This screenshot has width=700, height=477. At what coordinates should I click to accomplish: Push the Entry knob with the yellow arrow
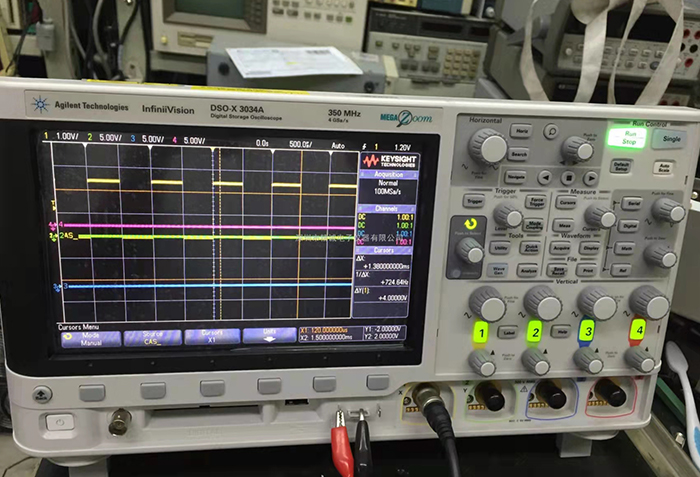(470, 251)
